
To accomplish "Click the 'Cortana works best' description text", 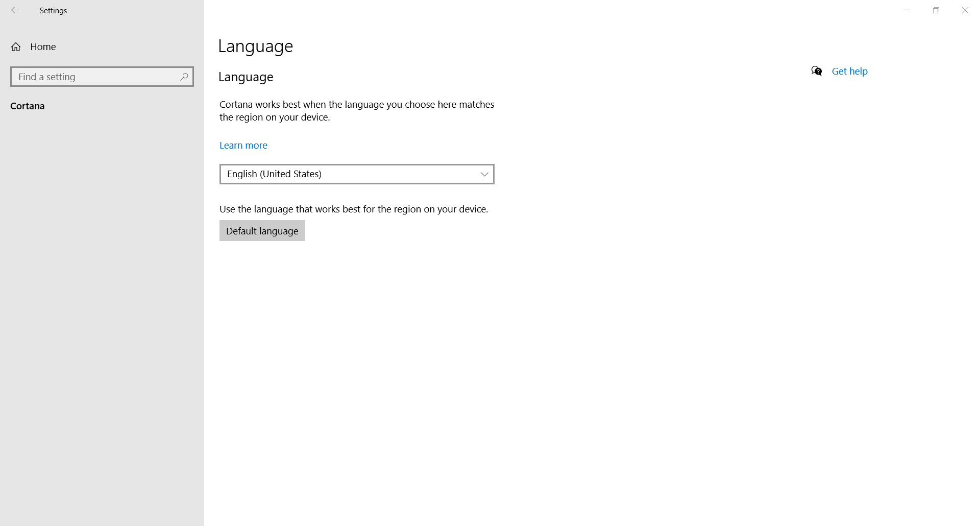I will pyautogui.click(x=357, y=111).
